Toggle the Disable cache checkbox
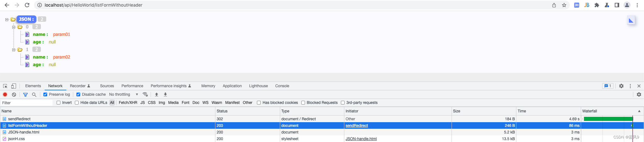The width and height of the screenshot is (644, 142). 78,94
